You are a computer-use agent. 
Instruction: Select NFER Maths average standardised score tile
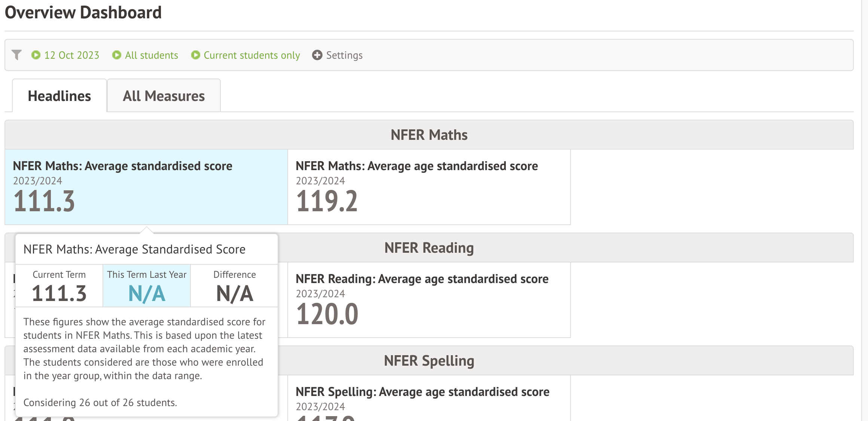click(146, 187)
